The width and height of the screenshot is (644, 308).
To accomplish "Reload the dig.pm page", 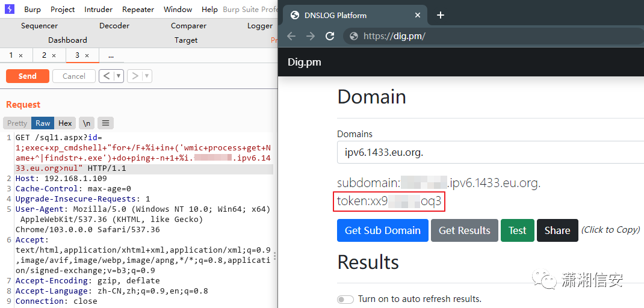I will tap(330, 36).
